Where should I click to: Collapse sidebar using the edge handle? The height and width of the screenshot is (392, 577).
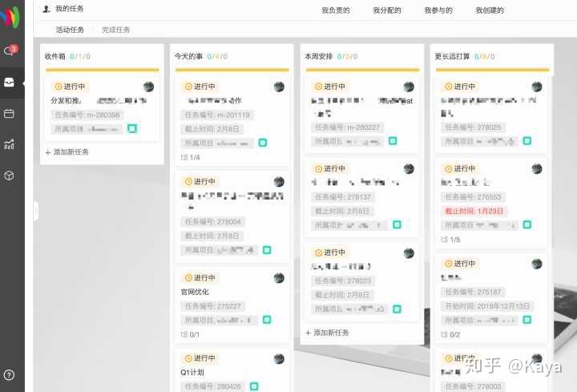pos(36,212)
